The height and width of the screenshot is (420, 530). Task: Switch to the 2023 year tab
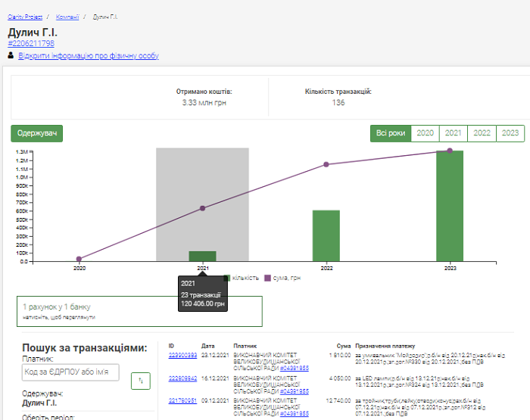[x=510, y=133]
